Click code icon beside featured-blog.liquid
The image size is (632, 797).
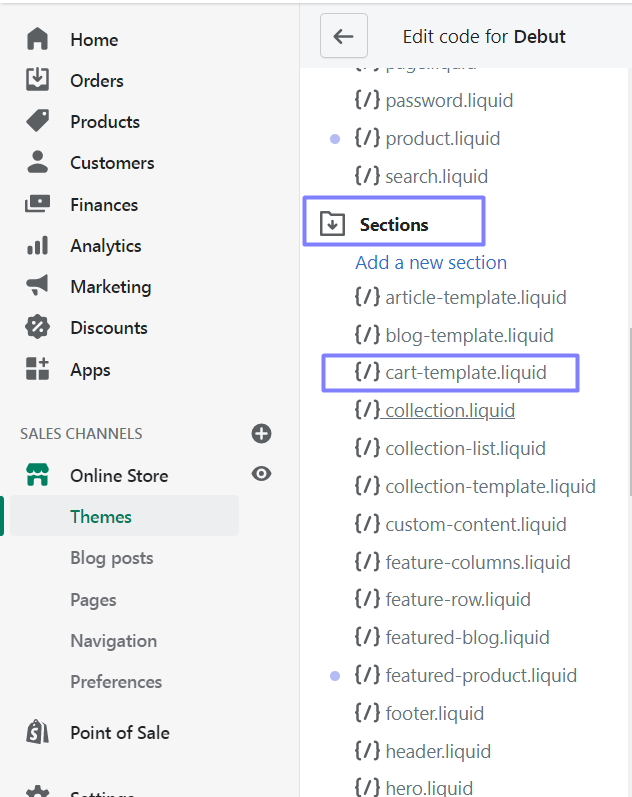(367, 636)
